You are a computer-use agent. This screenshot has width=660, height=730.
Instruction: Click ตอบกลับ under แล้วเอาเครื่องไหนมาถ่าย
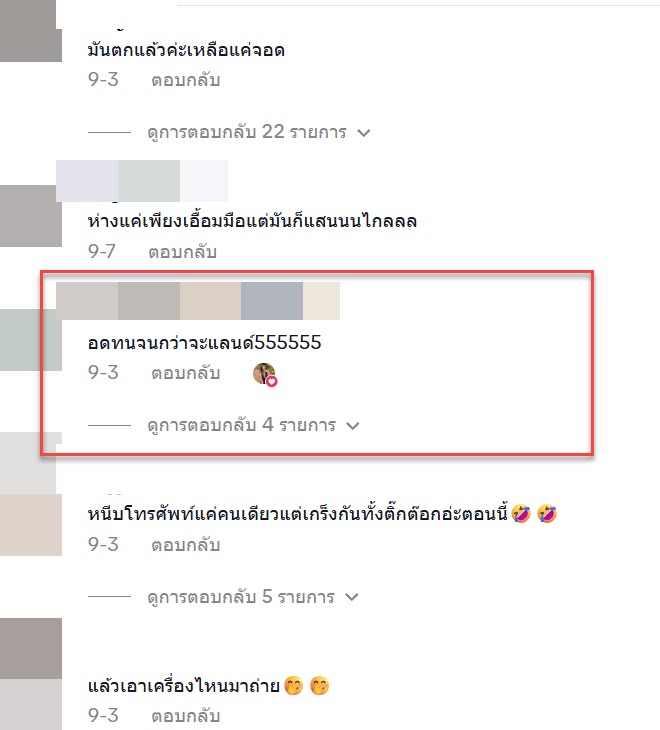click(185, 716)
